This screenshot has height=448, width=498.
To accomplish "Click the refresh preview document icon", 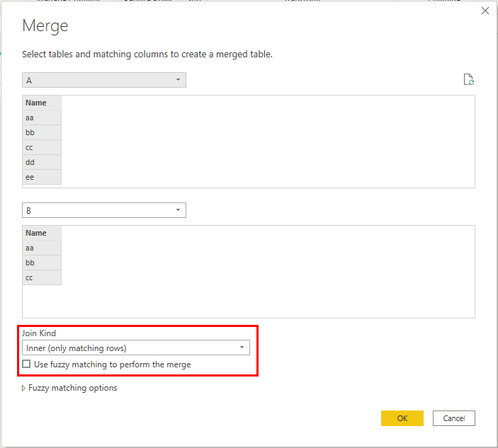I will [469, 79].
